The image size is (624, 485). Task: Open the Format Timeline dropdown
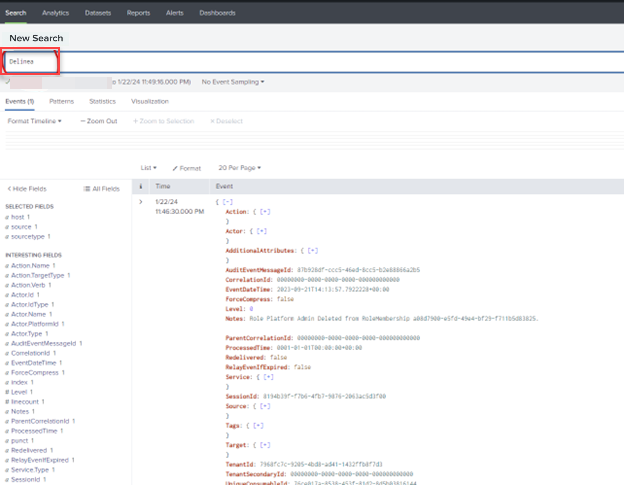34,121
